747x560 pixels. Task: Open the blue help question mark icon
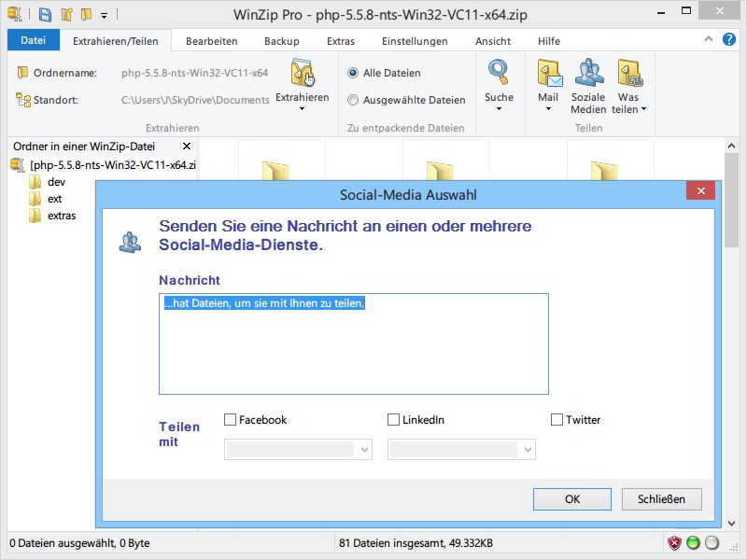pos(729,39)
